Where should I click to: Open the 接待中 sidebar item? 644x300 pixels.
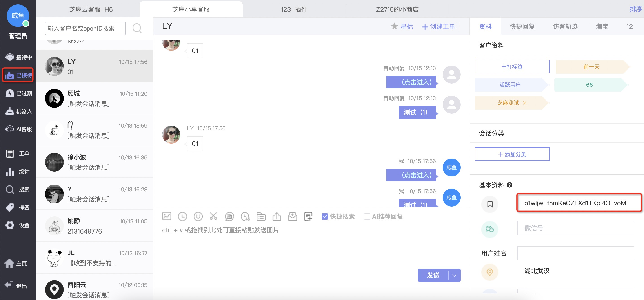coord(18,57)
